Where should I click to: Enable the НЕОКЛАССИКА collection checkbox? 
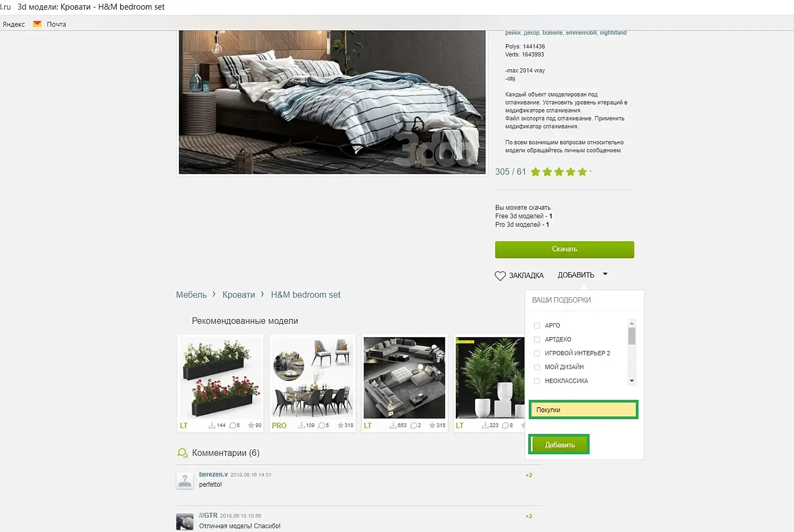click(x=537, y=381)
